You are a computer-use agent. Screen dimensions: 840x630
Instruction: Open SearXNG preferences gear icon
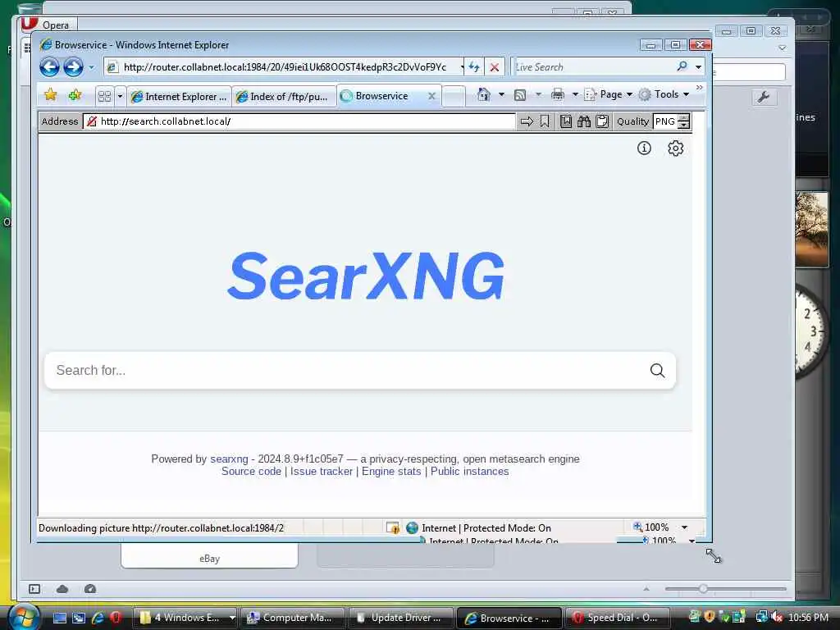point(676,148)
